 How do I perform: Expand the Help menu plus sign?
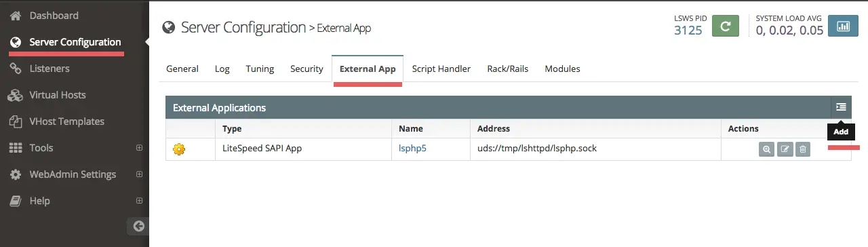click(139, 201)
